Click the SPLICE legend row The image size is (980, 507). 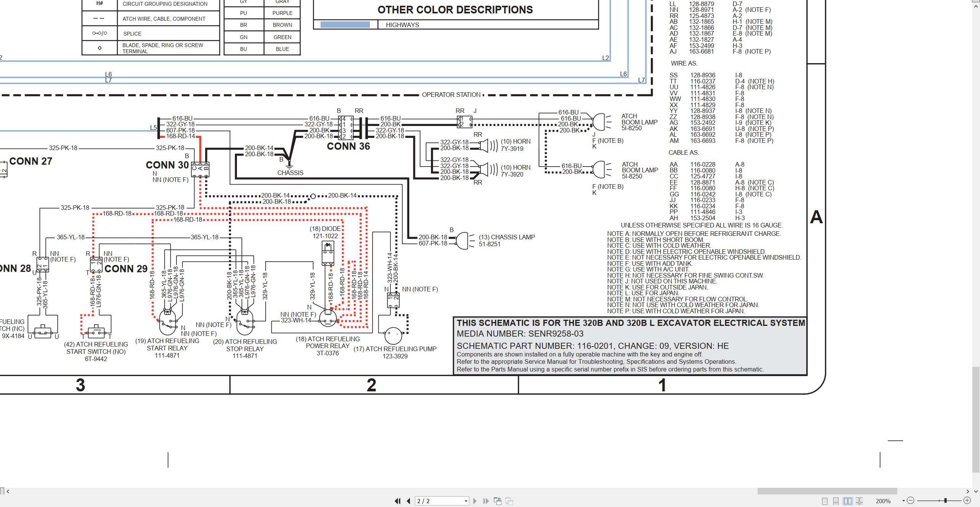150,34
